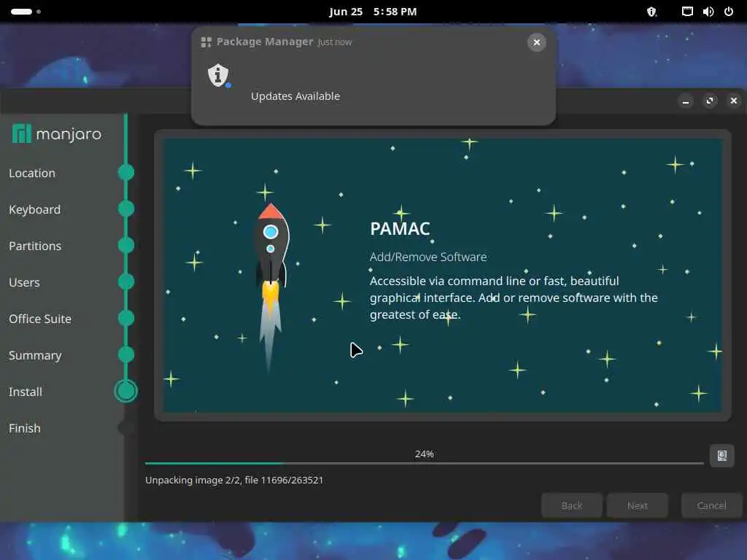Click the Add/Remove Software subtitle
This screenshot has width=747, height=560.
pyautogui.click(x=428, y=257)
